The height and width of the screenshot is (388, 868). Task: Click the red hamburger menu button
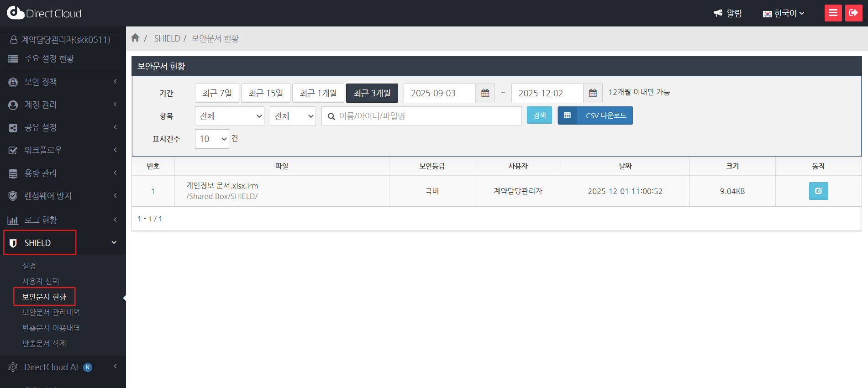[x=833, y=13]
